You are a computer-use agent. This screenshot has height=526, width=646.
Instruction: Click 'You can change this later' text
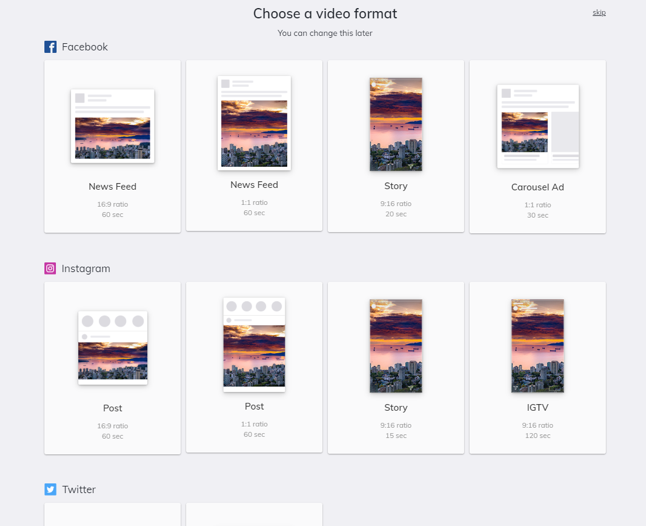click(325, 33)
